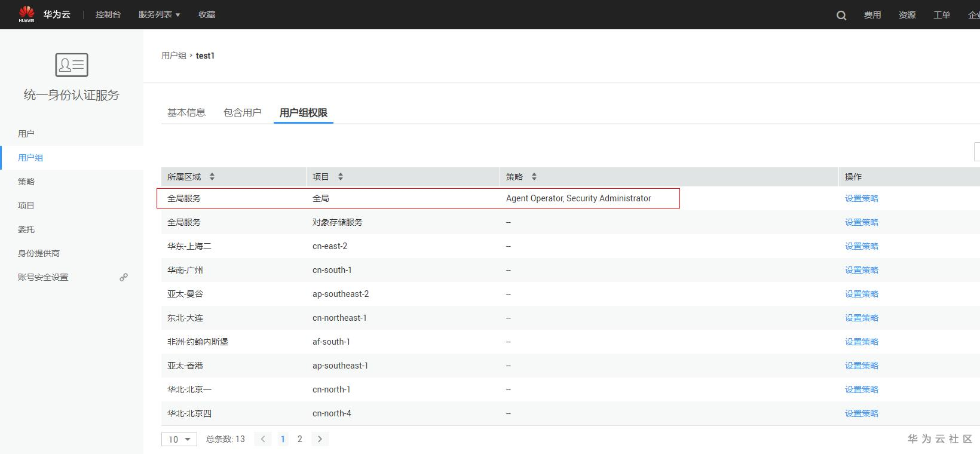Viewport: 980px width, 454px height.
Task: Go to previous page arrow
Action: pos(263,439)
